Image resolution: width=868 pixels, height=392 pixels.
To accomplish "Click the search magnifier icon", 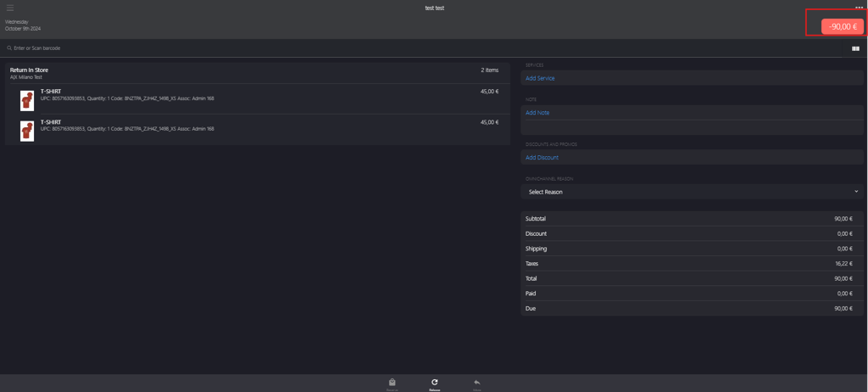I will click(x=9, y=48).
